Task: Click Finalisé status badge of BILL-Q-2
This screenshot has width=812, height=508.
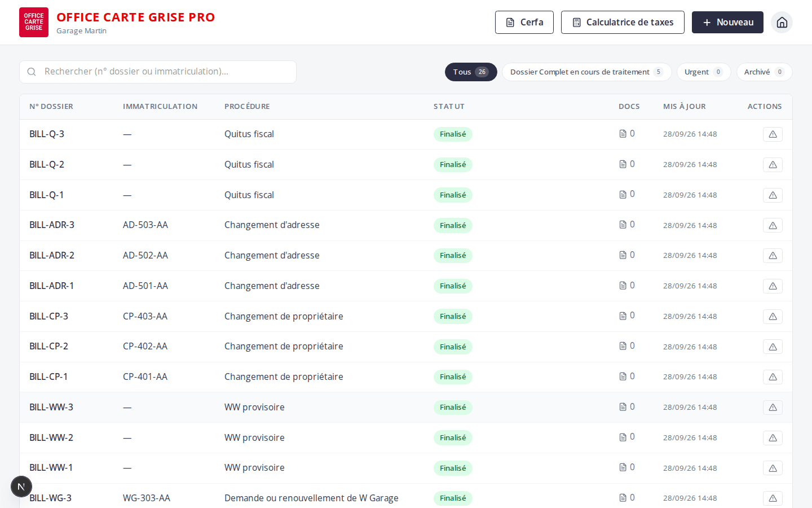Action: [453, 165]
